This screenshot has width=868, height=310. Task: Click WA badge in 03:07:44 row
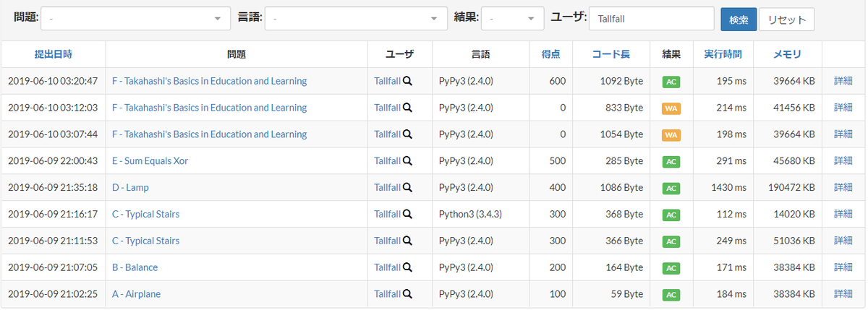pos(671,135)
